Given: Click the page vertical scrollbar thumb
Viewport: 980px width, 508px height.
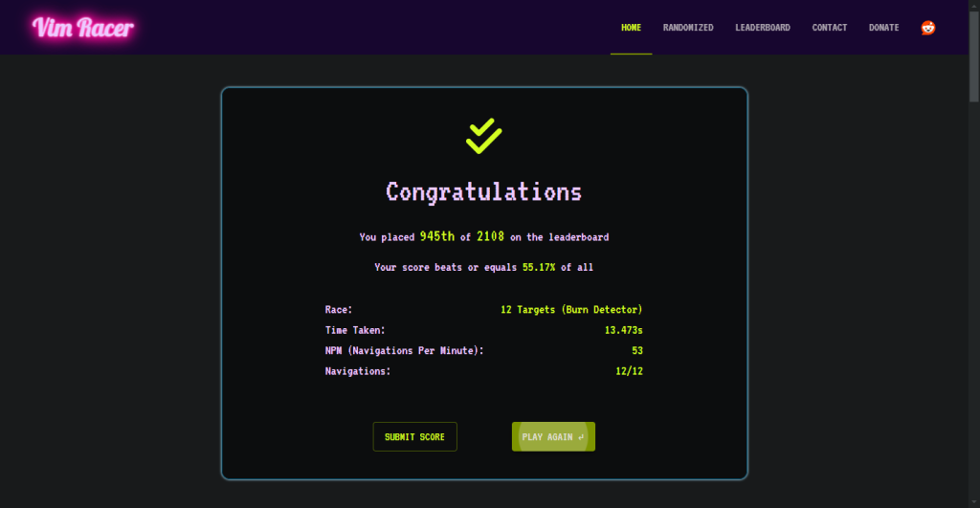Looking at the screenshot, I should 974,55.
